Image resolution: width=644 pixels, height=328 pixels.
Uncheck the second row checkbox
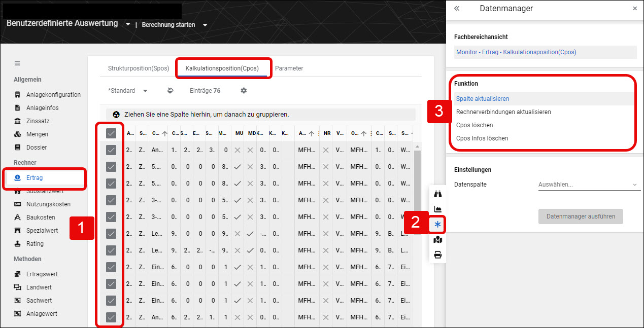[111, 167]
